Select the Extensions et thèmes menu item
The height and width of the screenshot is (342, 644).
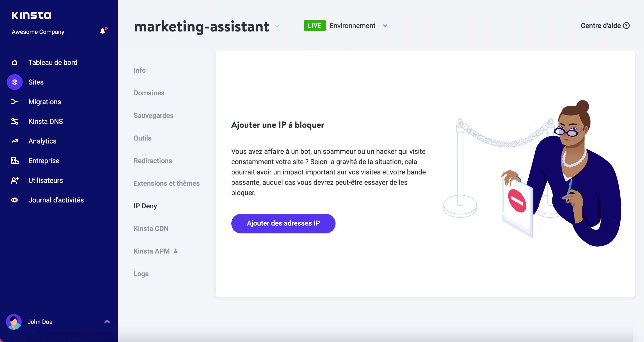point(167,183)
